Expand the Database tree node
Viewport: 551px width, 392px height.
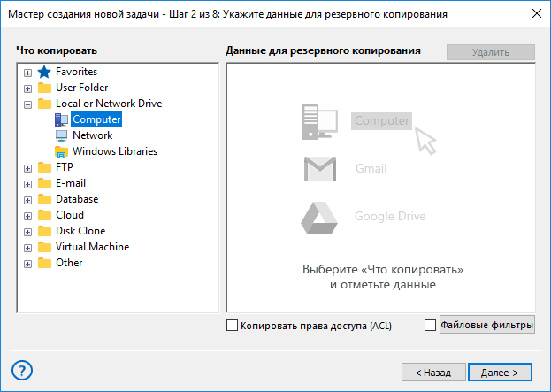coord(27,200)
